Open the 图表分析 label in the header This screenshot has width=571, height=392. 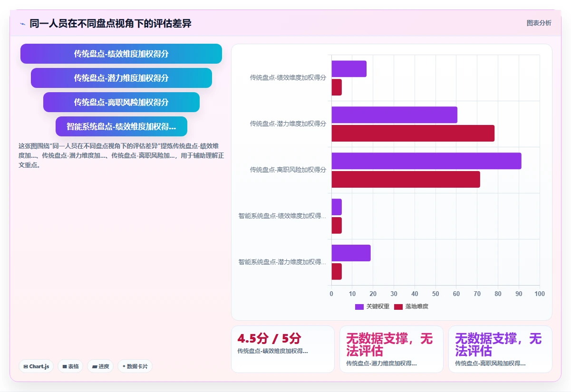(x=539, y=23)
